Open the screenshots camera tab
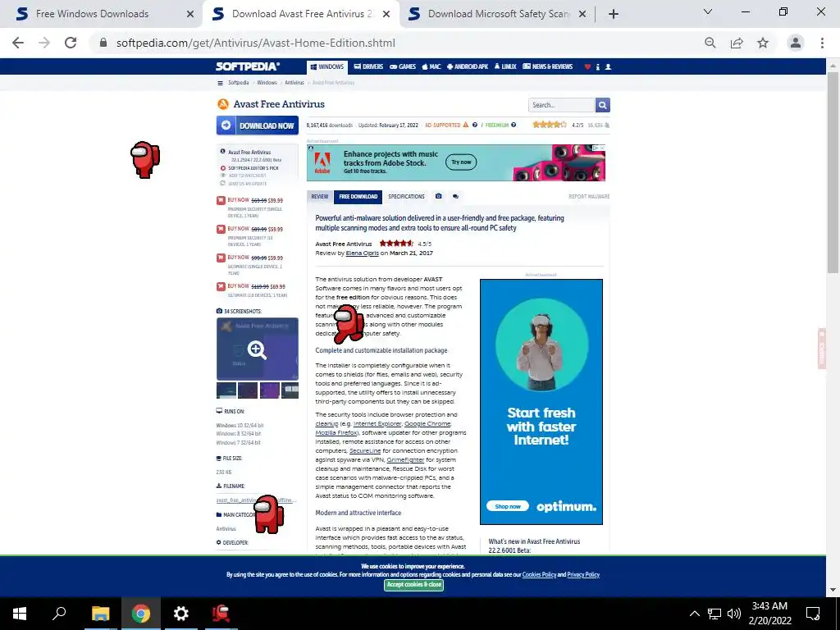 [438, 197]
